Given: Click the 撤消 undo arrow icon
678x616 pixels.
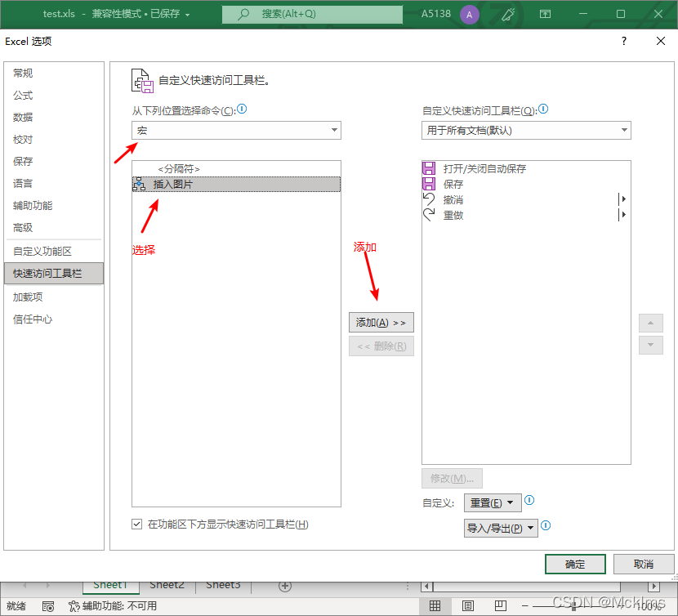Looking at the screenshot, I should click(429, 199).
